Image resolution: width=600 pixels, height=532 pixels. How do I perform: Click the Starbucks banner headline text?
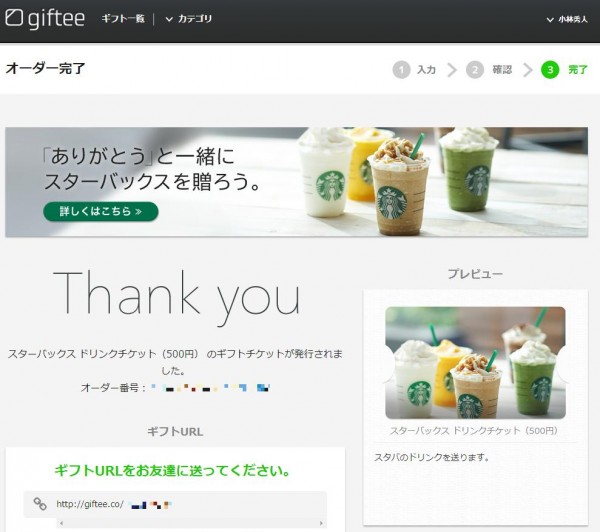pos(151,169)
